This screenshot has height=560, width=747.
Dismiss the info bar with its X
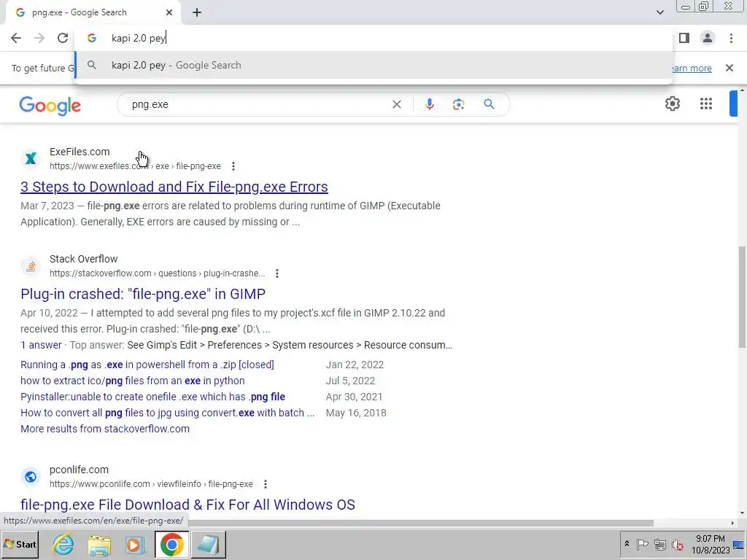(729, 68)
